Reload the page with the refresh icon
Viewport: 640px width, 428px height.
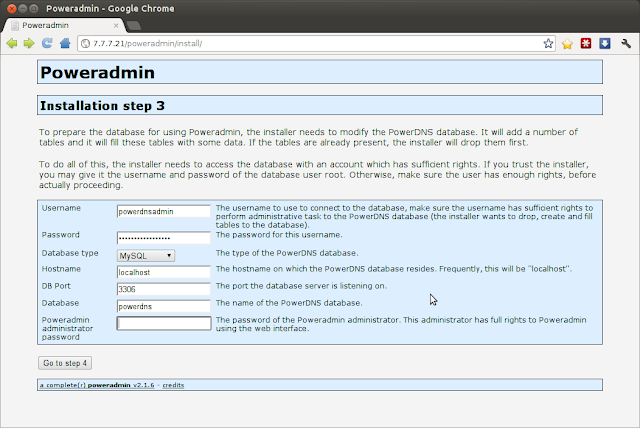(x=47, y=43)
